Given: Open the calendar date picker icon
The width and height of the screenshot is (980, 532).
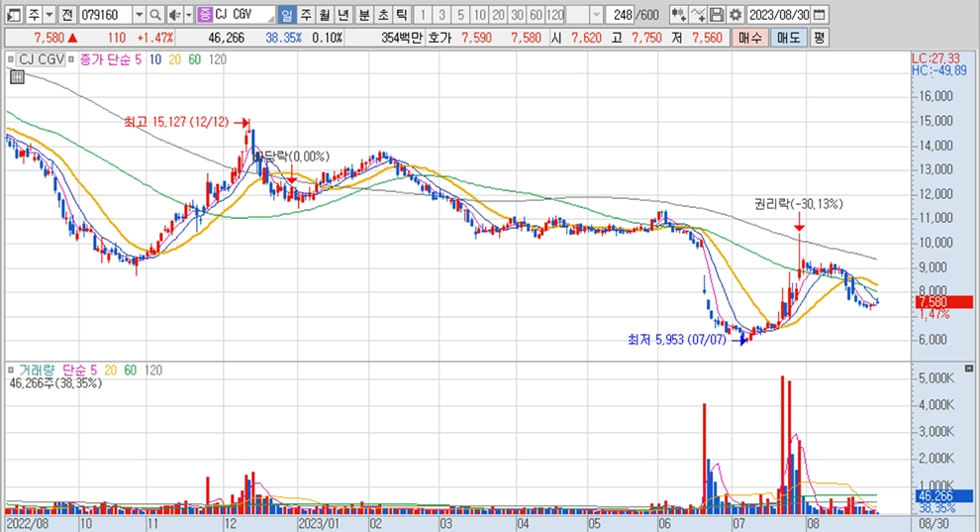Looking at the screenshot, I should tap(821, 15).
